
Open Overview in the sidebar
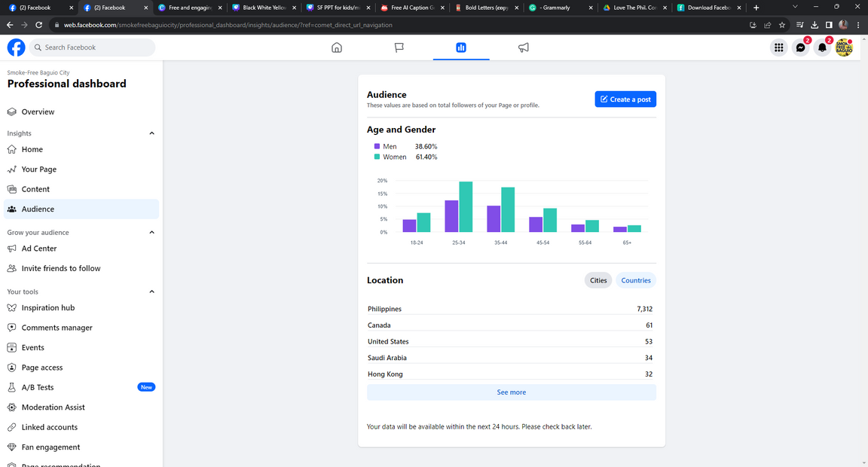click(x=38, y=111)
